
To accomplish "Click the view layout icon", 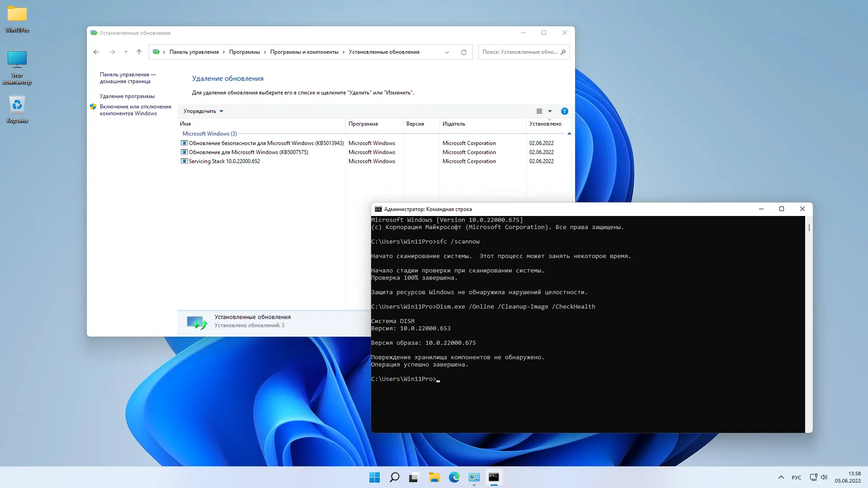I will (x=539, y=111).
